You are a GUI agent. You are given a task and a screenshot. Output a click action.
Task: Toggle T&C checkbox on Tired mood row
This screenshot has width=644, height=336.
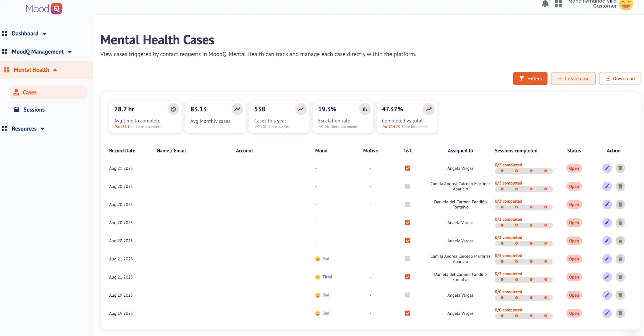point(407,277)
